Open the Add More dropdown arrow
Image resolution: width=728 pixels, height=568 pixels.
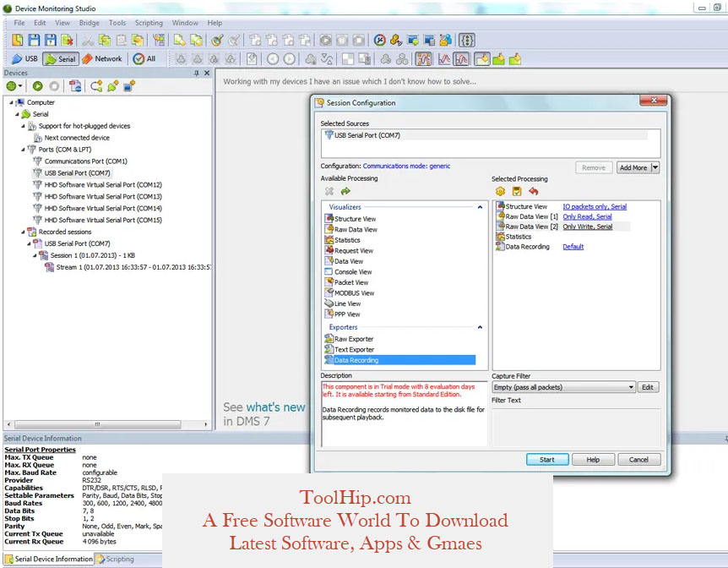(x=655, y=167)
